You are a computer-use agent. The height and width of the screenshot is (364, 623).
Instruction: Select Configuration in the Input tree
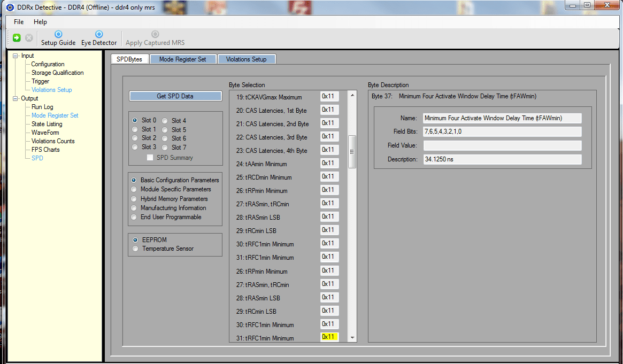coord(48,64)
